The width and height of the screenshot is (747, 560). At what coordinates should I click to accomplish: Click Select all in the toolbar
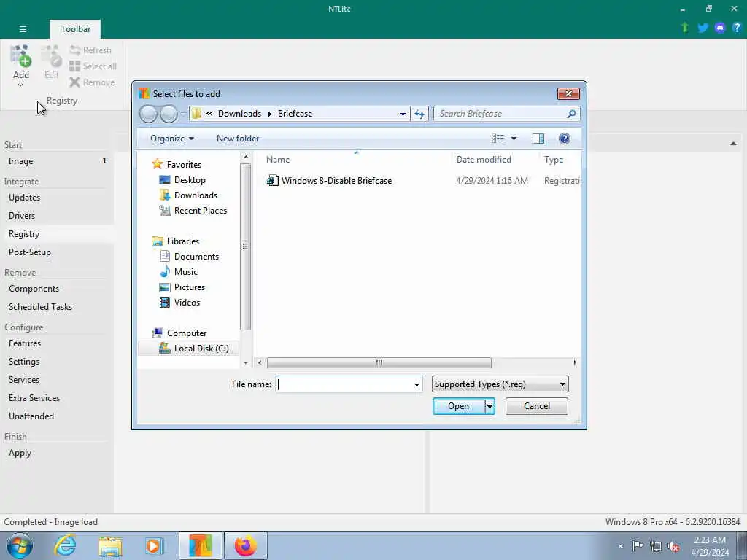coord(93,66)
